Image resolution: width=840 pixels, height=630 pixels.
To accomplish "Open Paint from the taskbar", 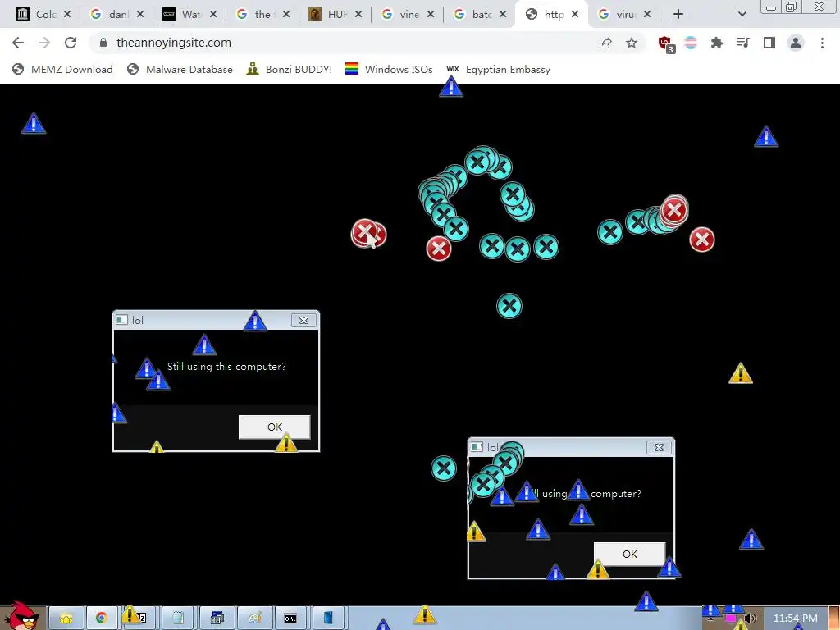I will click(254, 619).
